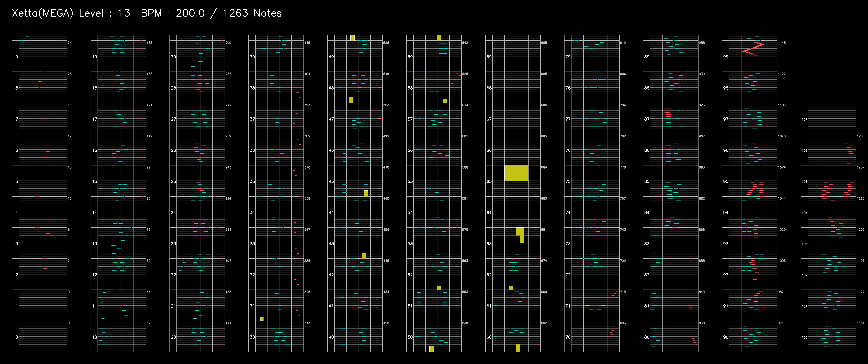Click the cumulative note count "299"

(x=228, y=43)
